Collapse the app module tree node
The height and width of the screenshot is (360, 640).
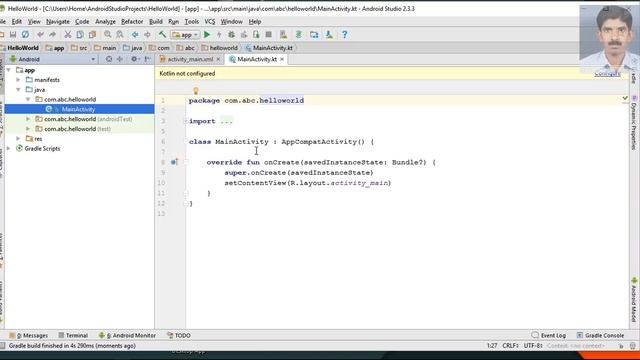click(x=9, y=70)
